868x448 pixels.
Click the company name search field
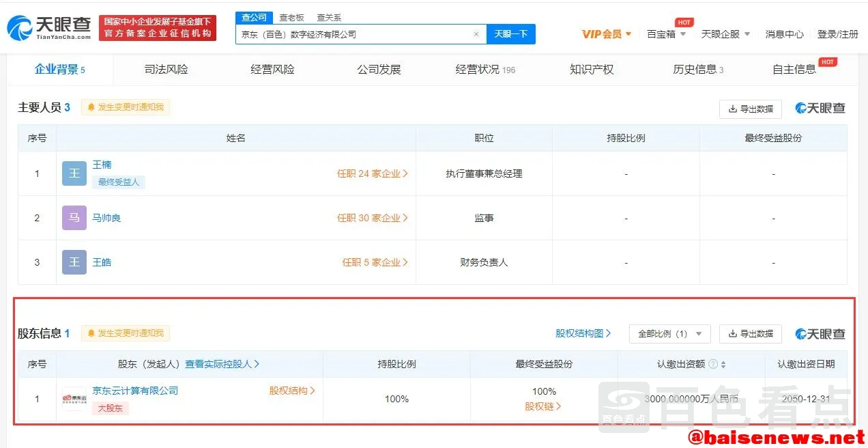point(355,34)
